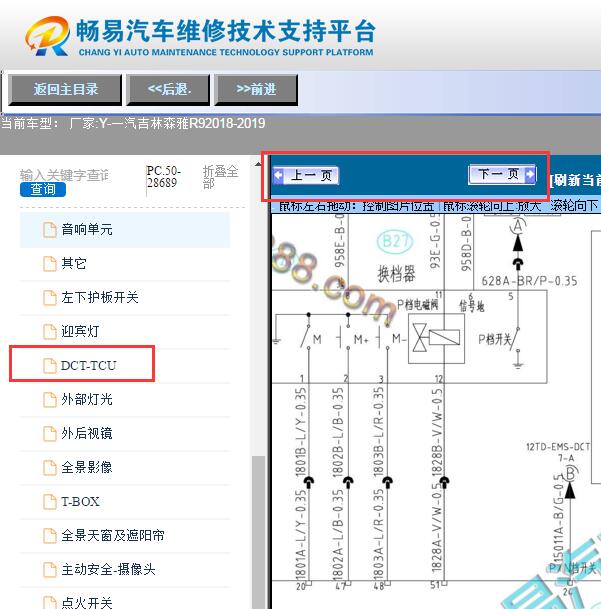Screen dimensions: 601x609
Task: Click the B27 connector label
Action: (x=395, y=241)
